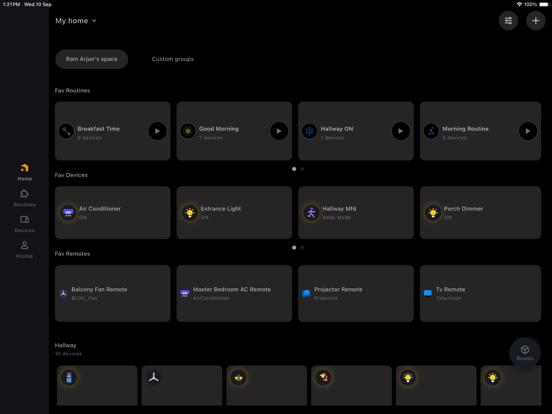Toggle the Hallway Mfd motion icon
The height and width of the screenshot is (414, 552).
coord(312,213)
